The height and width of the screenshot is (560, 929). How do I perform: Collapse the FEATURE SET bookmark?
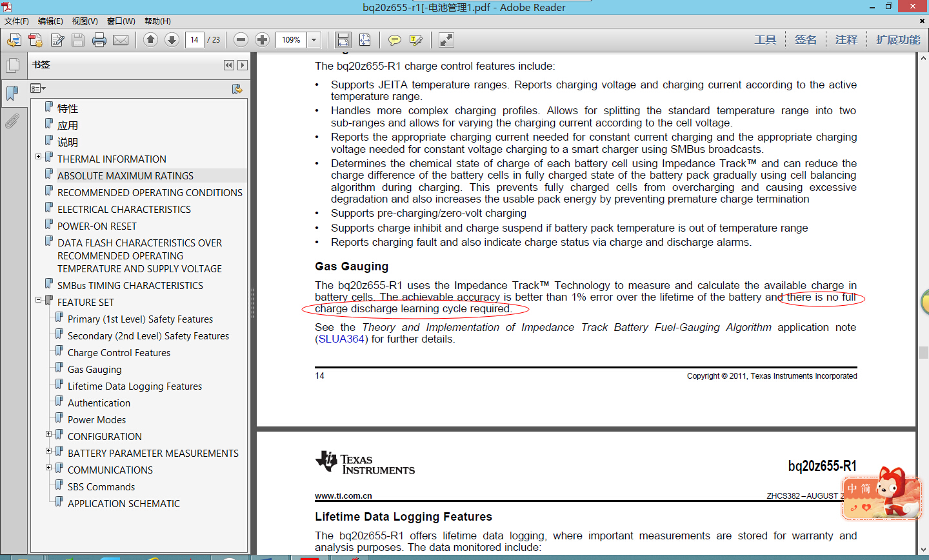[x=38, y=300]
